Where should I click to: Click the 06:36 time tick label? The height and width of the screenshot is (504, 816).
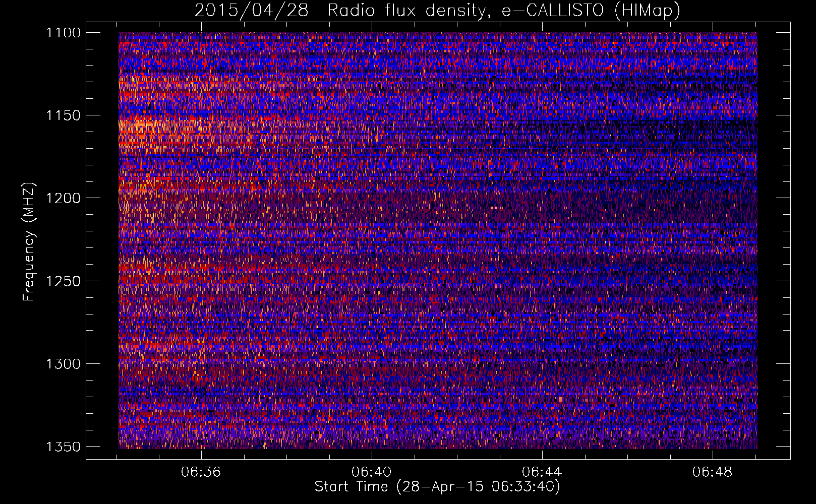[x=201, y=472]
